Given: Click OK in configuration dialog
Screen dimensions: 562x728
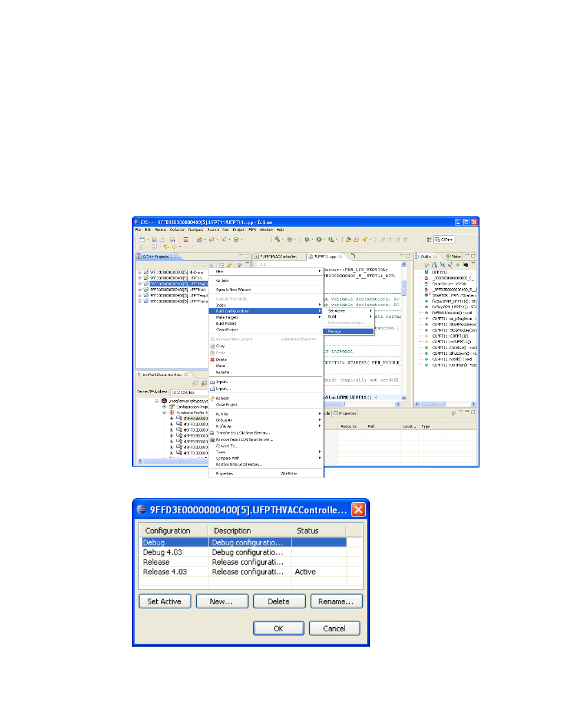Looking at the screenshot, I should (279, 628).
